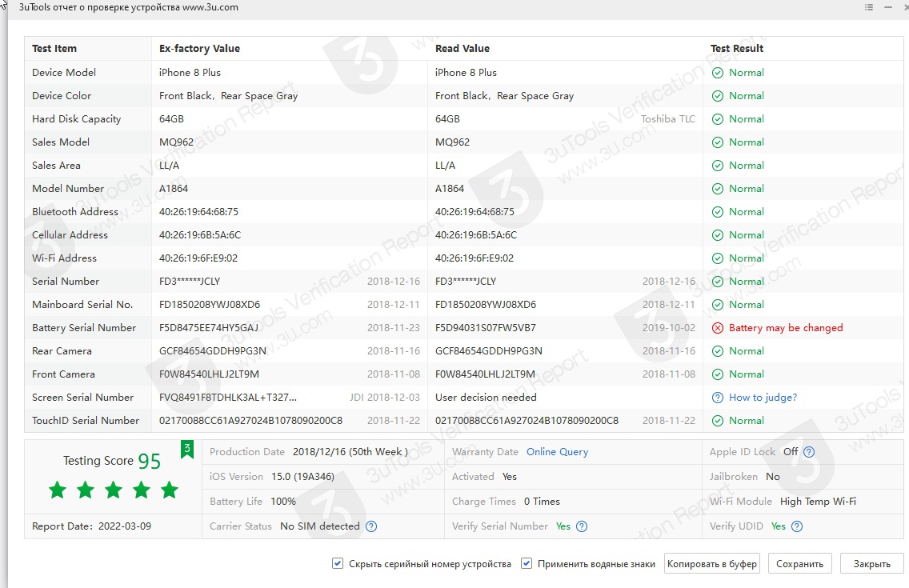Click the Test Item column header
Image resolution: width=909 pixels, height=588 pixels.
tap(54, 49)
